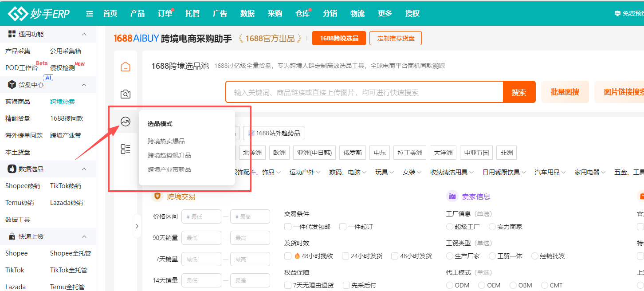644x291 pixels.
Task: Check the 7天无理由退货 option
Action: point(288,285)
